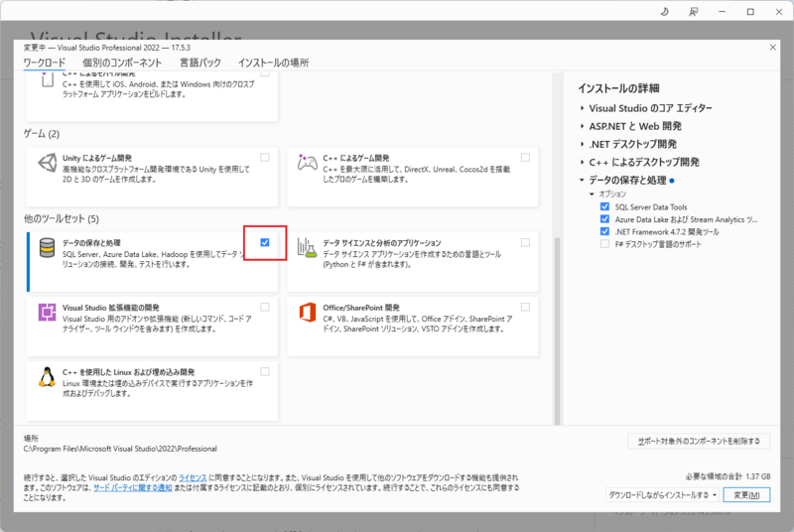Expand .NET デスクトップ開発 details
Screen dimensions: 794x532
pyautogui.click(x=583, y=144)
